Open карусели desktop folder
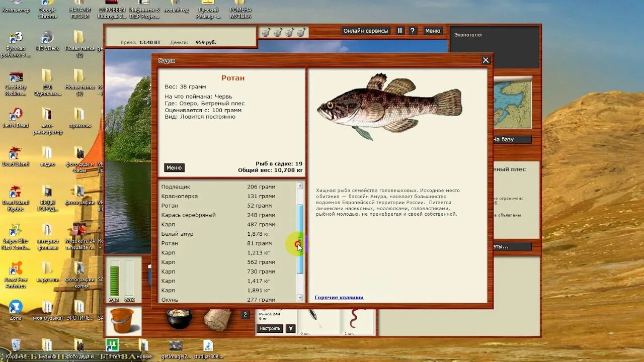This screenshot has width=644, height=362. [47, 272]
